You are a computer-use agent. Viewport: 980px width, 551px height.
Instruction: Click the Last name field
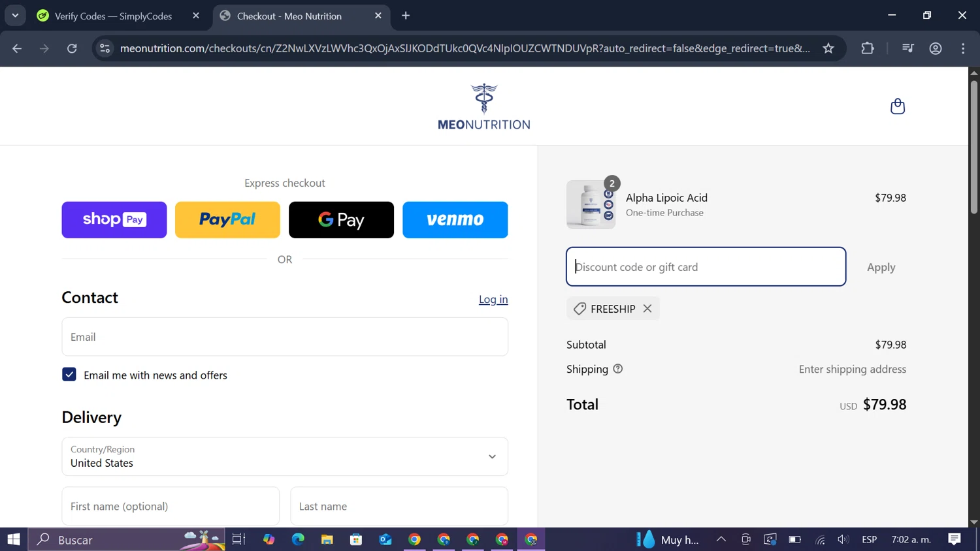(x=399, y=506)
